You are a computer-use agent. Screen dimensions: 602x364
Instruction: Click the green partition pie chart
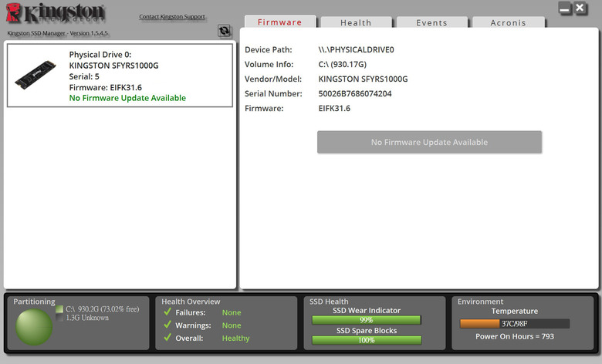(34, 327)
